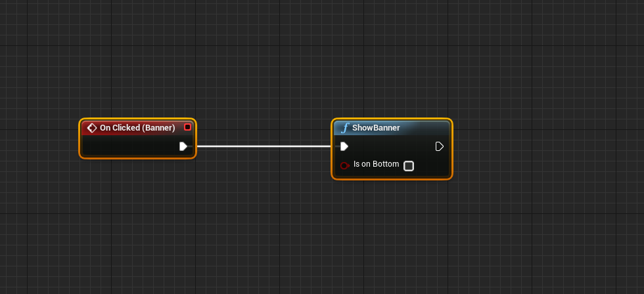The height and width of the screenshot is (294, 644).
Task: Click the output exec pin of On Clicked (Banner)
Action: [x=183, y=146]
